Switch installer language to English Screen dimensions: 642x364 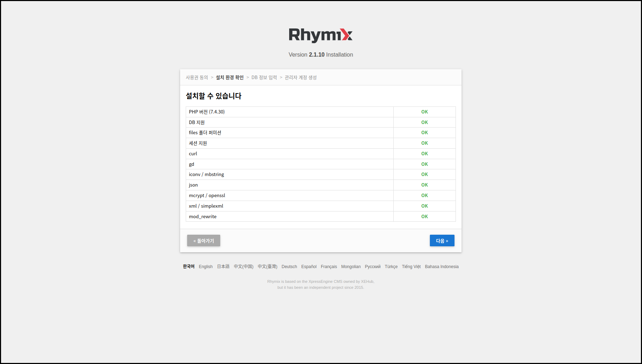205,267
